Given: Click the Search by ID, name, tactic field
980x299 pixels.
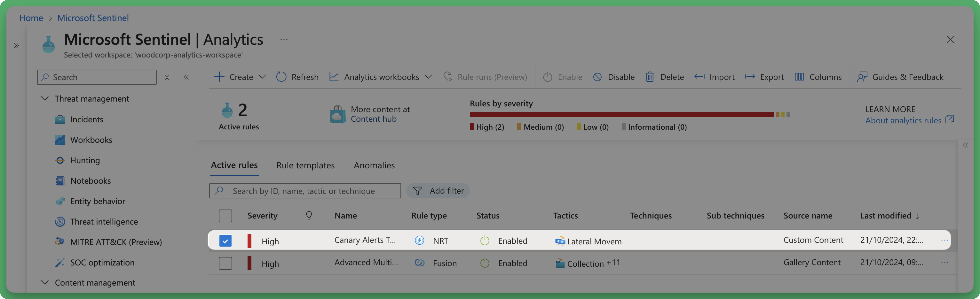Looking at the screenshot, I should pyautogui.click(x=305, y=191).
